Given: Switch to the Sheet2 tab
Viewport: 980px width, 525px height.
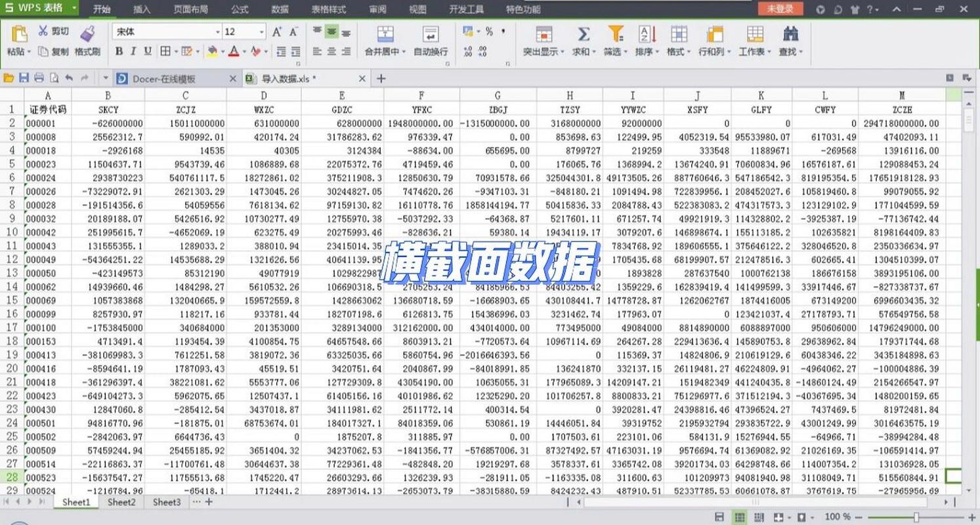Looking at the screenshot, I should pos(121,502).
